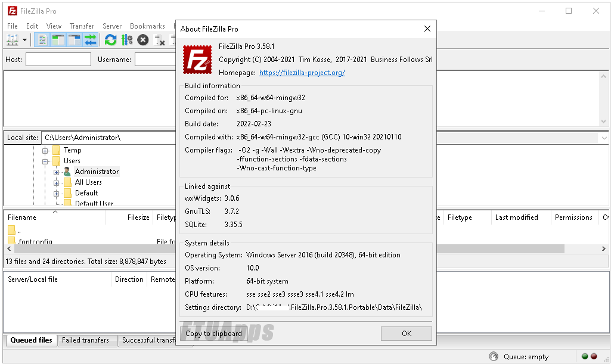Collapse the Users folder node
611x364 pixels.
click(x=45, y=161)
